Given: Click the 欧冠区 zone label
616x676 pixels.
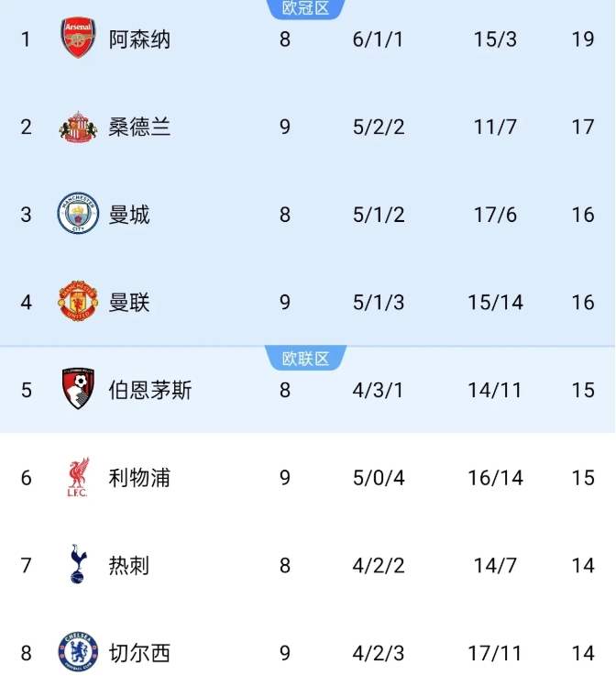Looking at the screenshot, I should tap(305, 9).
